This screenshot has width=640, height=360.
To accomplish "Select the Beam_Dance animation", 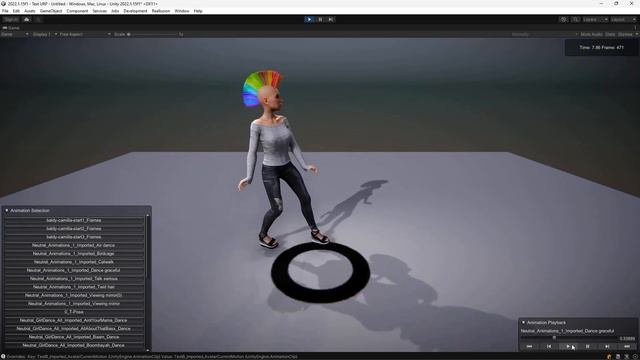I will [74, 337].
